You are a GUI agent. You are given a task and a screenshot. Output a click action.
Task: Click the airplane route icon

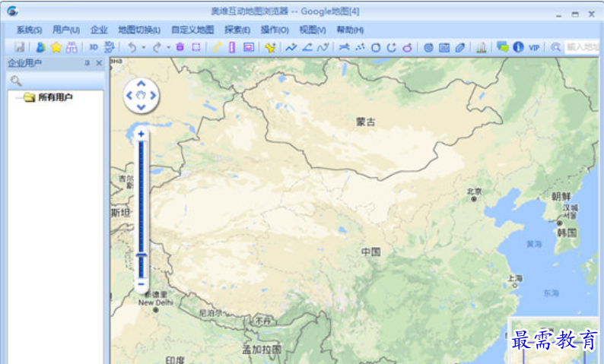344,47
